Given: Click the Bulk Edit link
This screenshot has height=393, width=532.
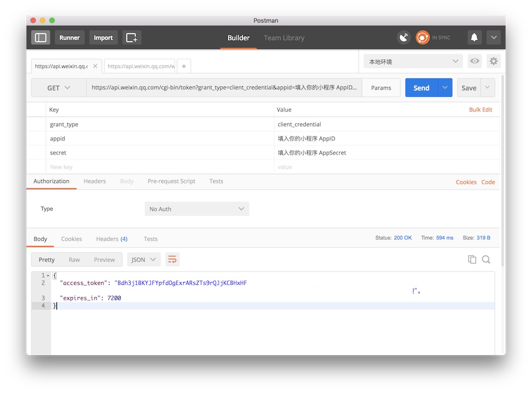Looking at the screenshot, I should (x=480, y=110).
